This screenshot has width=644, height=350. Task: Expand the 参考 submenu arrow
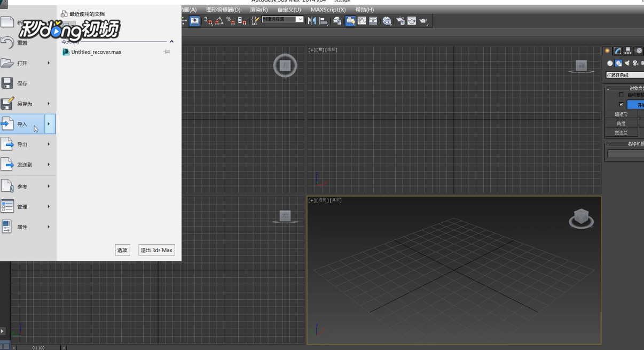pyautogui.click(x=49, y=186)
